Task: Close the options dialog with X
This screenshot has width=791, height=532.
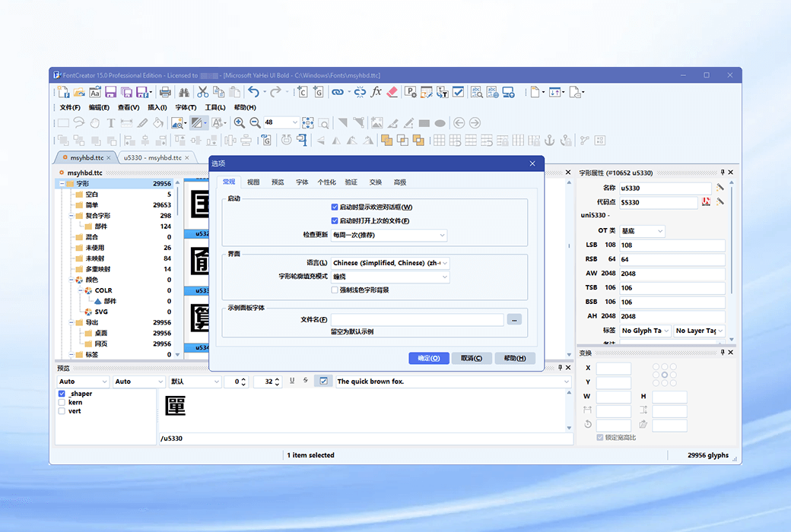Action: pyautogui.click(x=532, y=163)
